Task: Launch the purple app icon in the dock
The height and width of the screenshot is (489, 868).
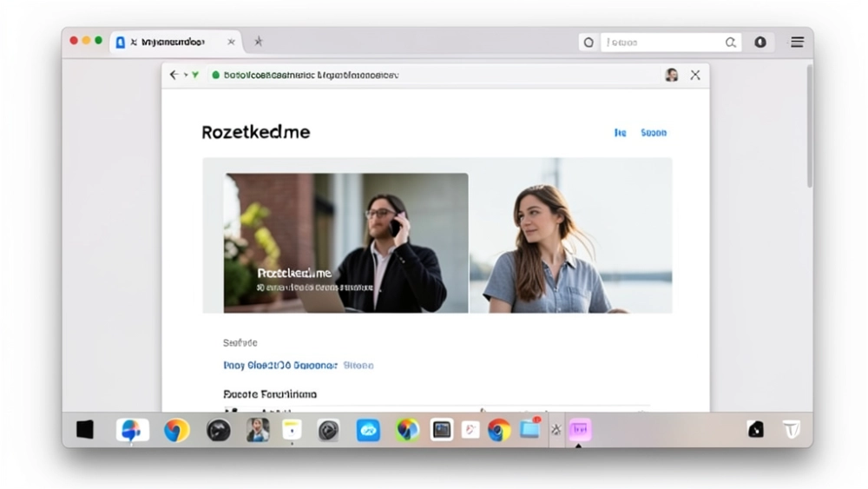Action: click(579, 430)
